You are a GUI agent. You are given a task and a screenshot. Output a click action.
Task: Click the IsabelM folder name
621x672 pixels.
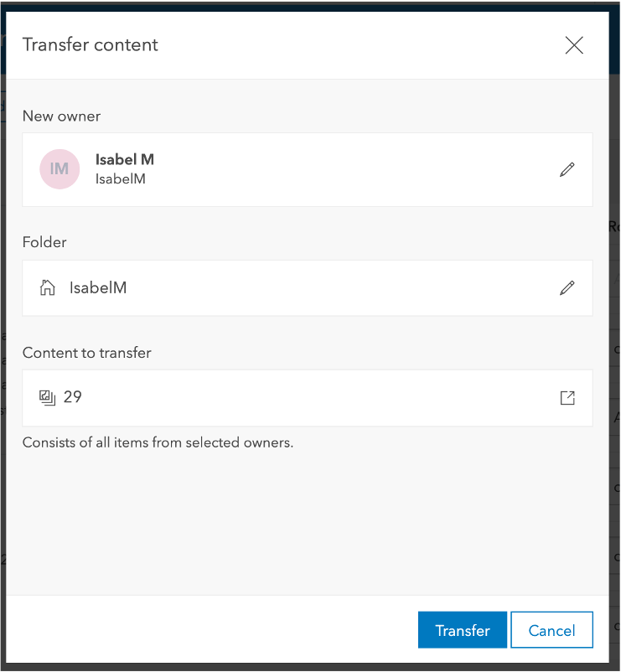(98, 288)
